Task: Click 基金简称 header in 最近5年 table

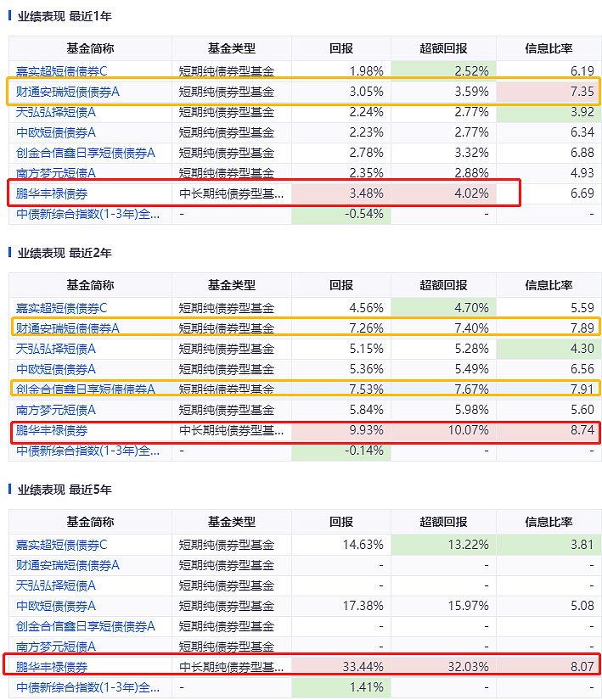Action: click(x=90, y=522)
